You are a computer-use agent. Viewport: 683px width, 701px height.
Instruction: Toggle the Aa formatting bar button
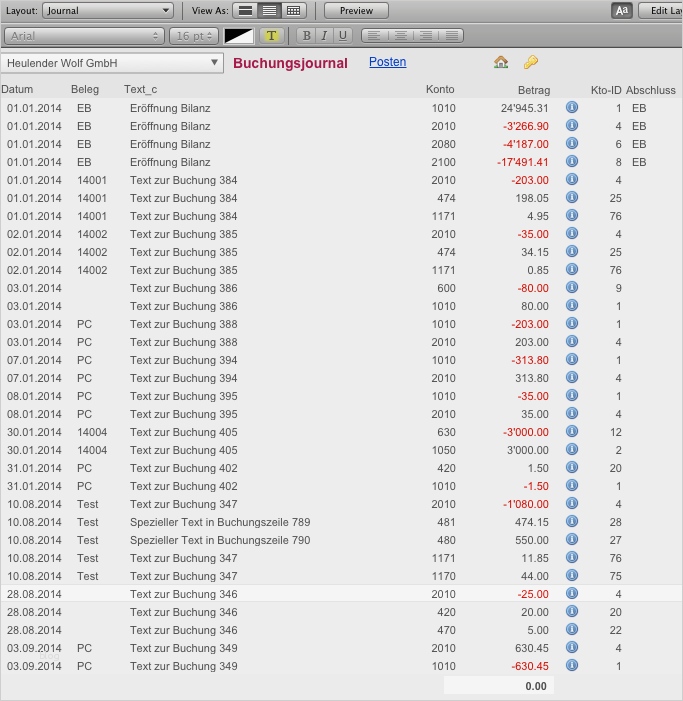point(622,11)
